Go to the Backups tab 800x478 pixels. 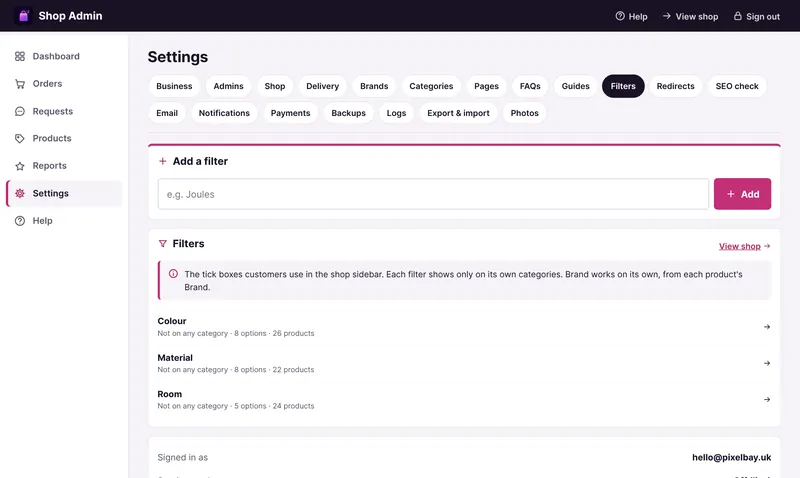(348, 113)
